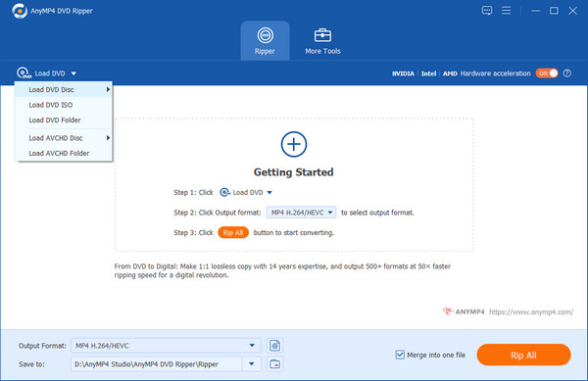Open the Ripper tab
Image resolution: width=588 pixels, height=381 pixels.
(x=265, y=40)
